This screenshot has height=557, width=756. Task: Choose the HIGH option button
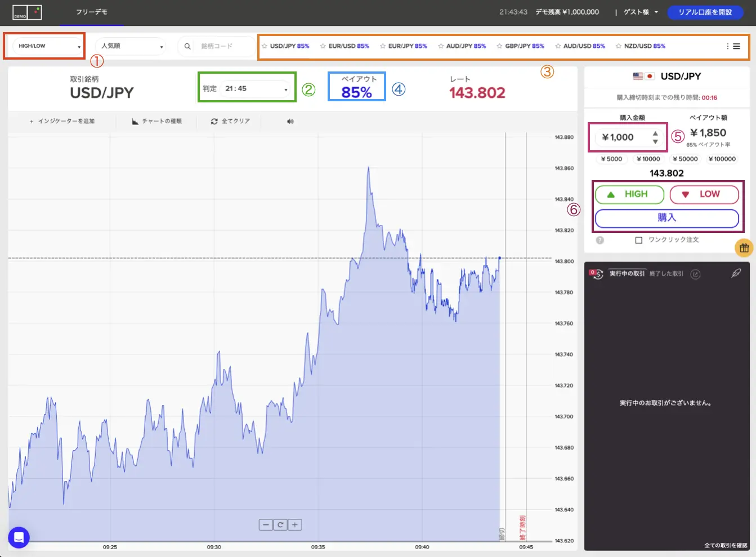pos(629,195)
